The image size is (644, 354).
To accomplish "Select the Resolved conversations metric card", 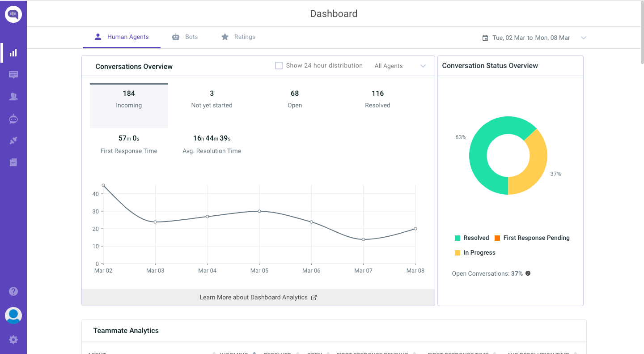I will tap(377, 99).
